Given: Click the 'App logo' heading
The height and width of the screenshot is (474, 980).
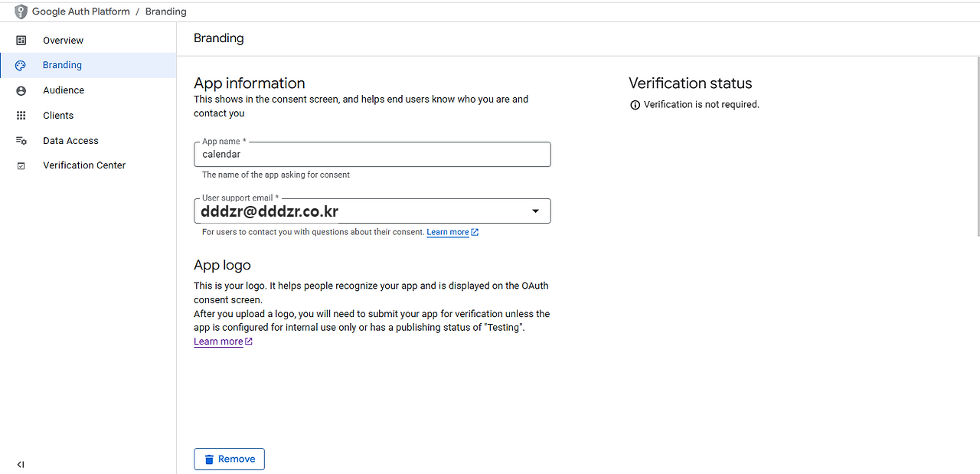Looking at the screenshot, I should coord(222,266).
